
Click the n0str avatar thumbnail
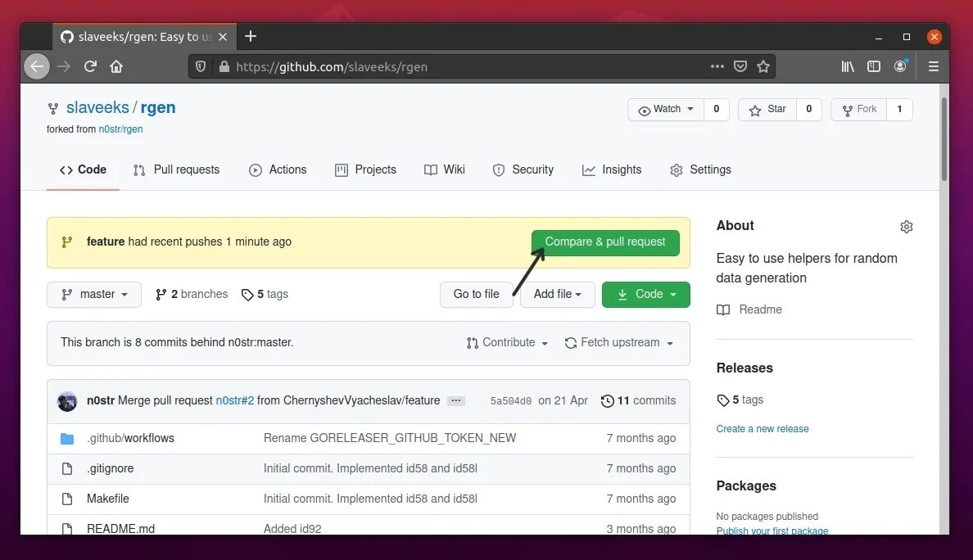point(67,401)
